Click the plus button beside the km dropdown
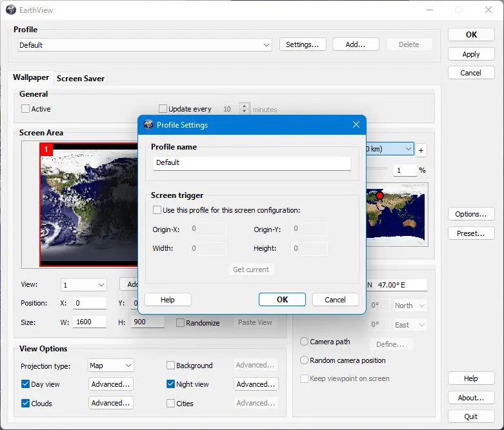 pos(421,150)
